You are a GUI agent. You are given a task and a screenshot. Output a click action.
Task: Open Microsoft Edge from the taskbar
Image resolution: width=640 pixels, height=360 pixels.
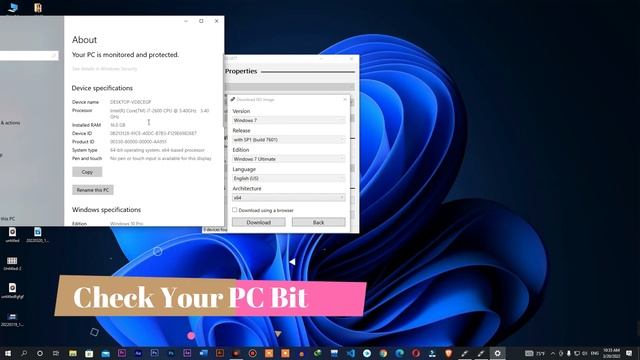tap(400, 353)
